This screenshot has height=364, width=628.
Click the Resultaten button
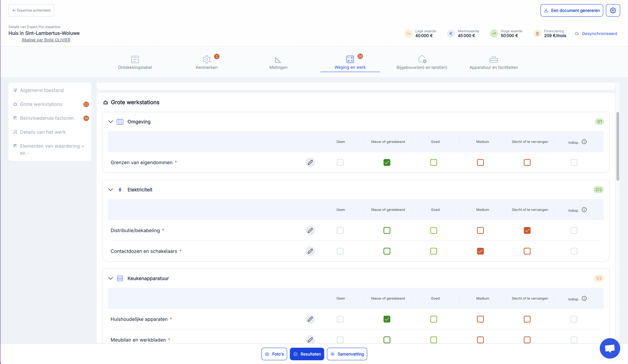click(x=307, y=354)
